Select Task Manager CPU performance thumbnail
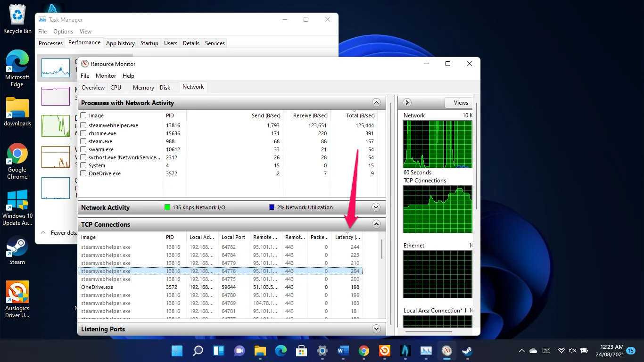This screenshot has height=362, width=644. click(56, 67)
